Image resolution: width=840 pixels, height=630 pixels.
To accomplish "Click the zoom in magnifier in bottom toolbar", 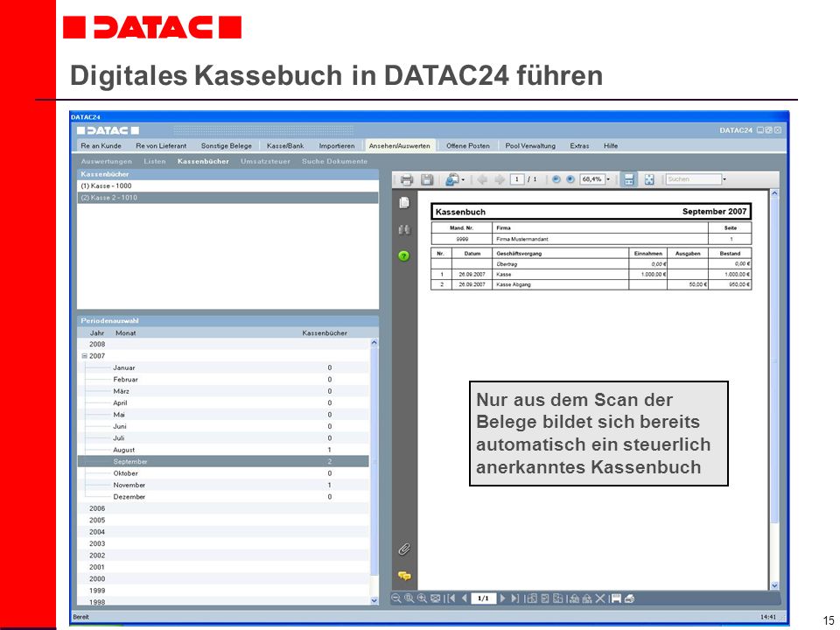I will (x=422, y=598).
